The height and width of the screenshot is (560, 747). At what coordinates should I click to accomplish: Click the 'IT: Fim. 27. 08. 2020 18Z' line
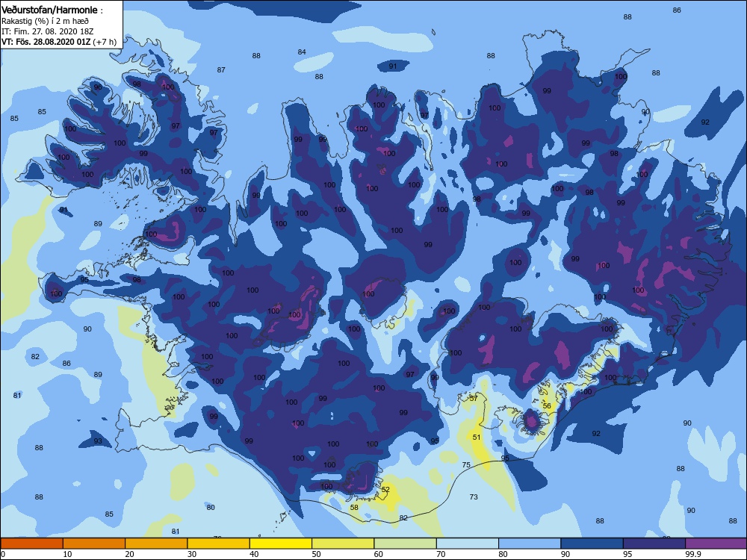[48, 31]
